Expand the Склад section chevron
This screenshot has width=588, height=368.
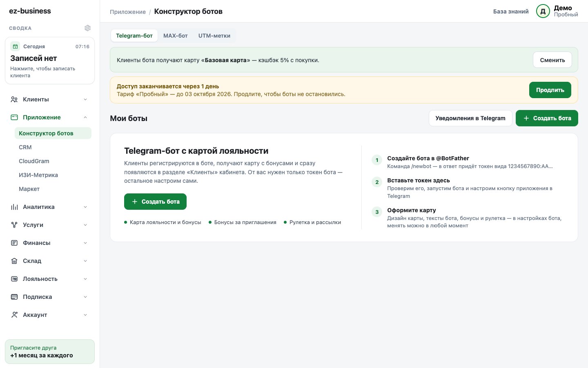pyautogui.click(x=85, y=261)
